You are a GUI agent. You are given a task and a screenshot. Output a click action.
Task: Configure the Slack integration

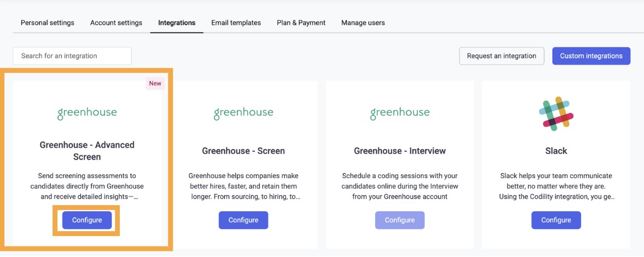[x=556, y=220]
